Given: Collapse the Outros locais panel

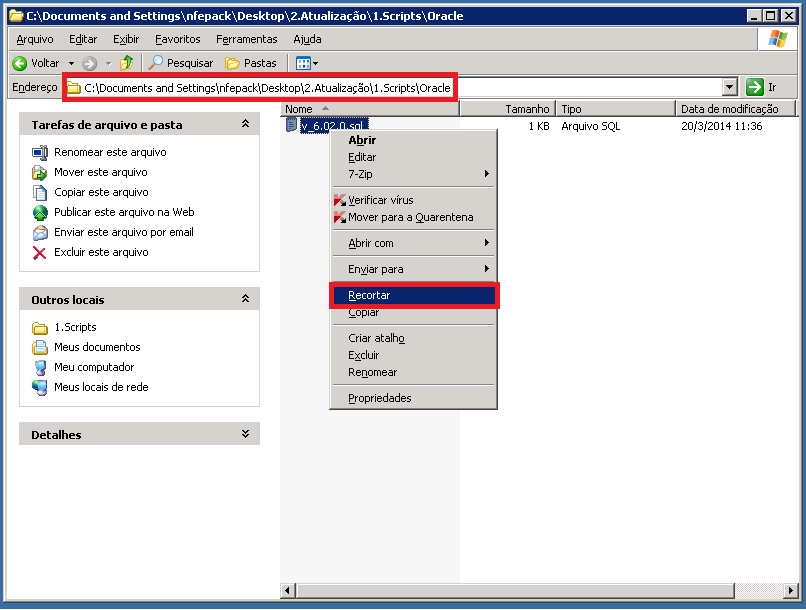Looking at the screenshot, I should click(245, 299).
